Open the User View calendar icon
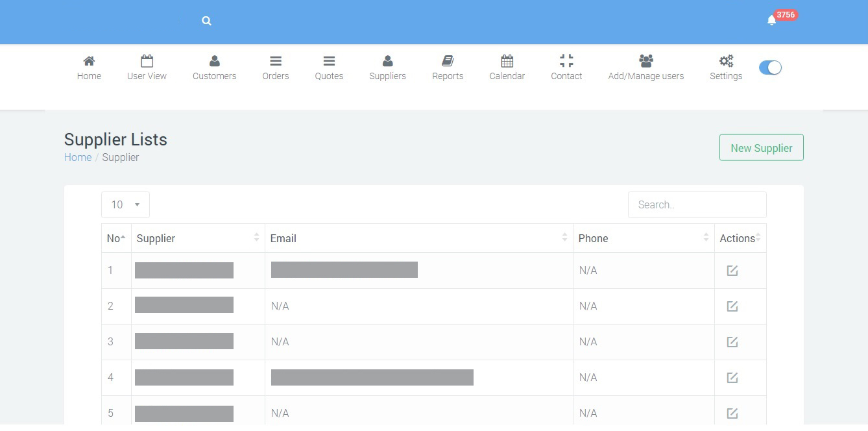Viewport: 868px width, 431px height. pyautogui.click(x=147, y=61)
